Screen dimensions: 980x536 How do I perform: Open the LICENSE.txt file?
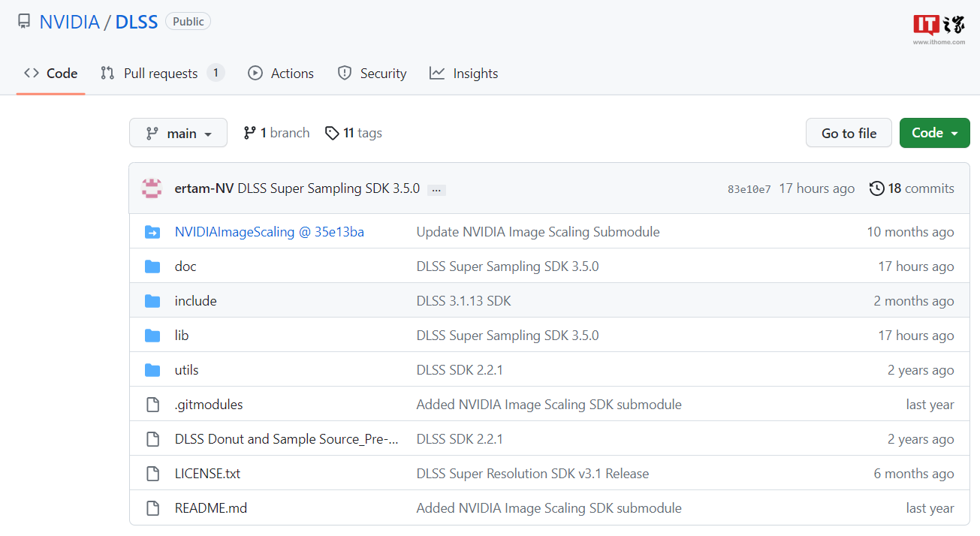point(207,473)
